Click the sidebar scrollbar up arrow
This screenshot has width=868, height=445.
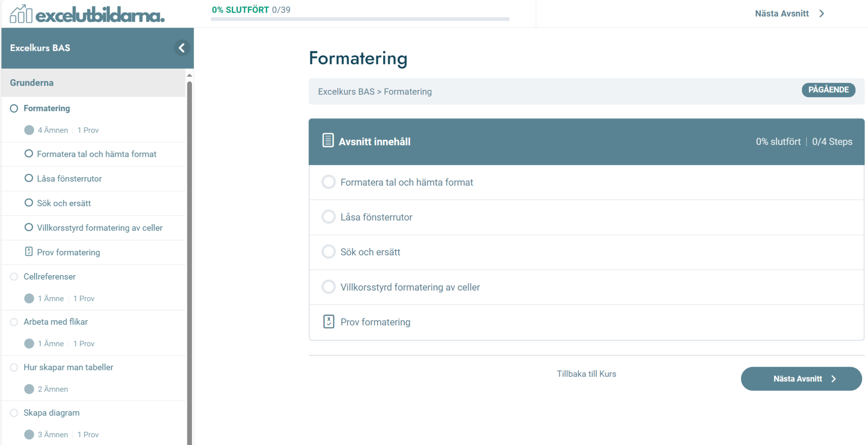tap(189, 75)
